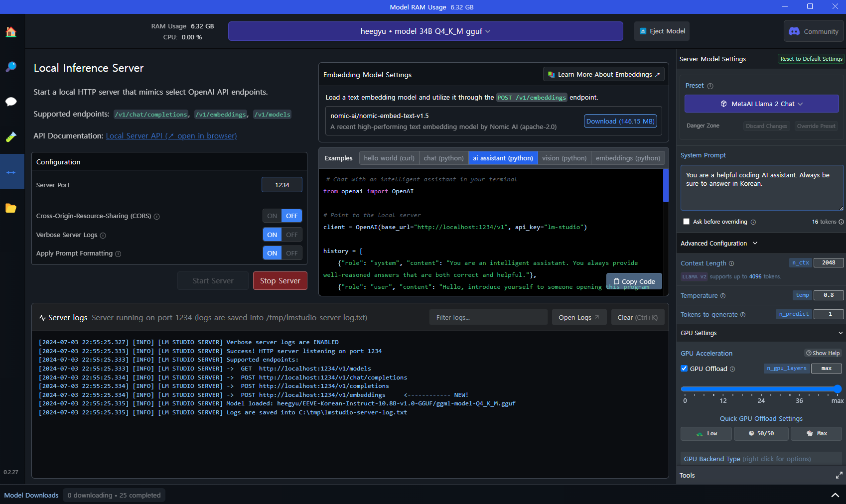This screenshot has height=504, width=846.
Task: Click info icon next to Tokens to generate
Action: pyautogui.click(x=743, y=315)
